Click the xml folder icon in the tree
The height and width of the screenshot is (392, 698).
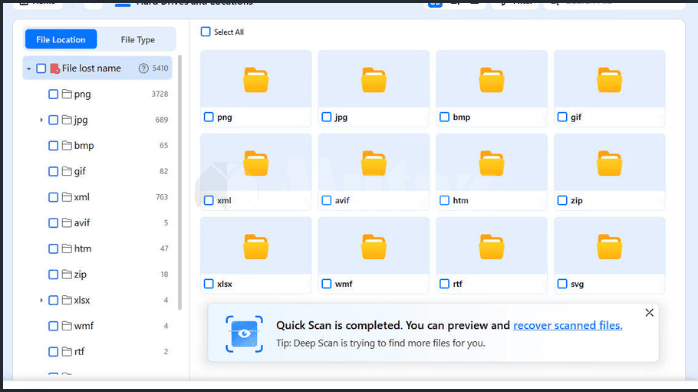coord(67,197)
